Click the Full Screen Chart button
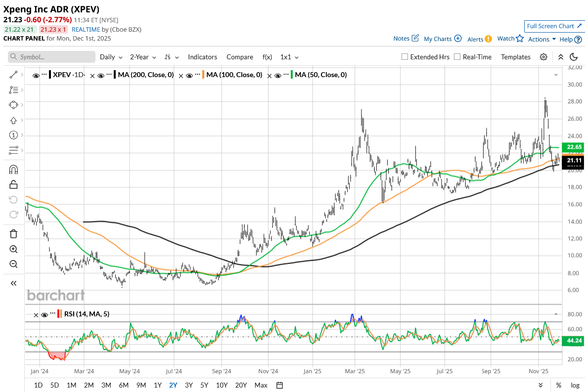 pos(553,26)
